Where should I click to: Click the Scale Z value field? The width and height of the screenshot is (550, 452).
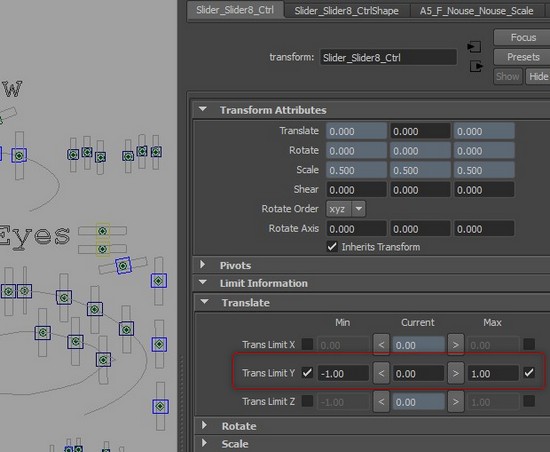tap(484, 170)
